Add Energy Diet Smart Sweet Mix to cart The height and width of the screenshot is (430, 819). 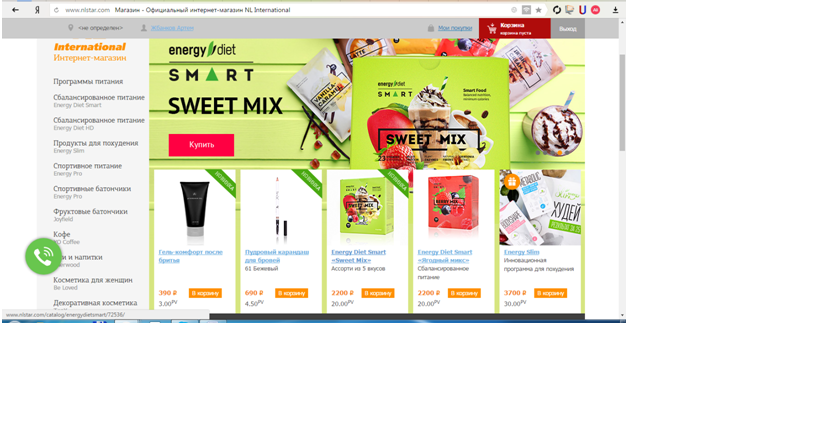click(378, 293)
